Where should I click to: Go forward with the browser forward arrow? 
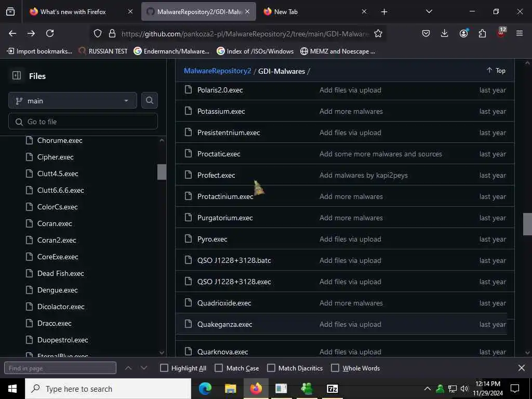click(31, 33)
